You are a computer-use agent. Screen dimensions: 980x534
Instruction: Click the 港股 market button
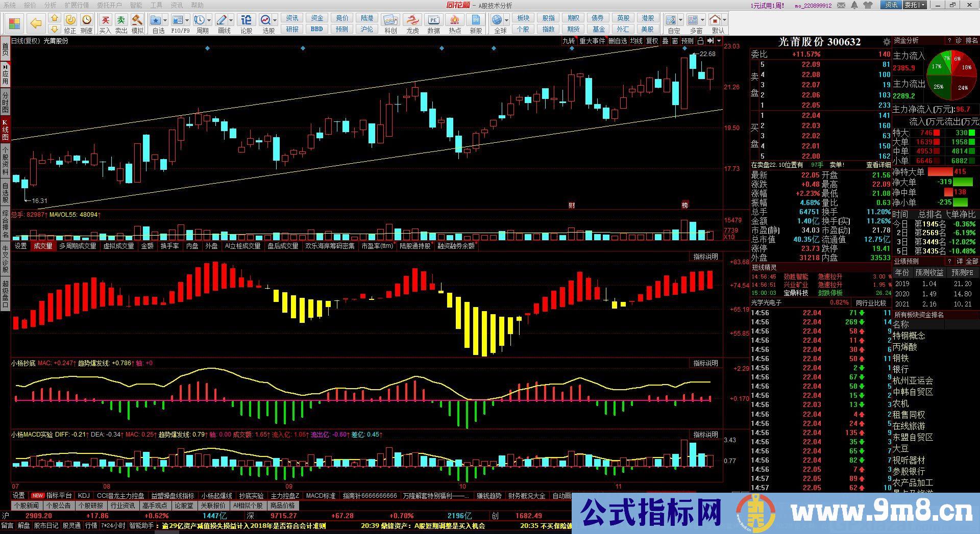[x=648, y=18]
